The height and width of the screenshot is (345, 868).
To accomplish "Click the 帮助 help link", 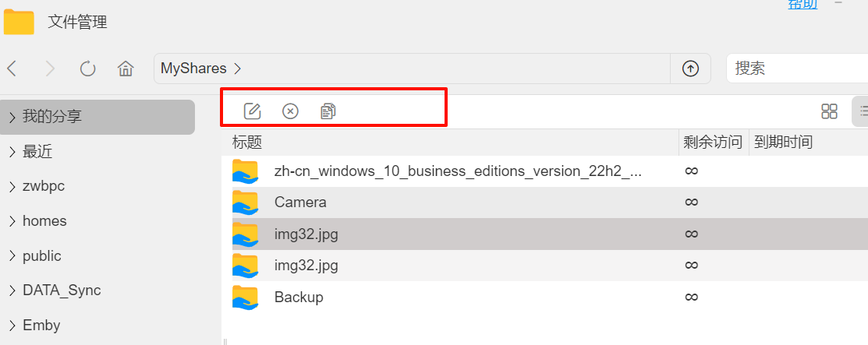I will [802, 4].
